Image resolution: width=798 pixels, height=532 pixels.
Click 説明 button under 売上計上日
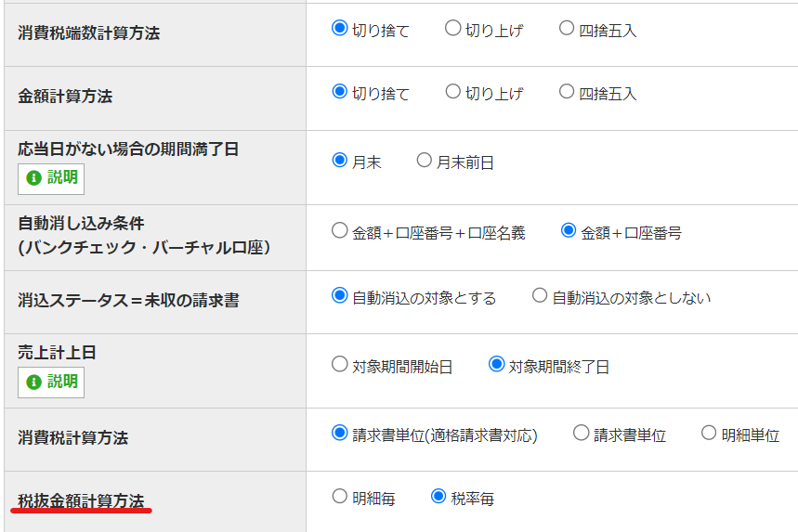tap(51, 381)
